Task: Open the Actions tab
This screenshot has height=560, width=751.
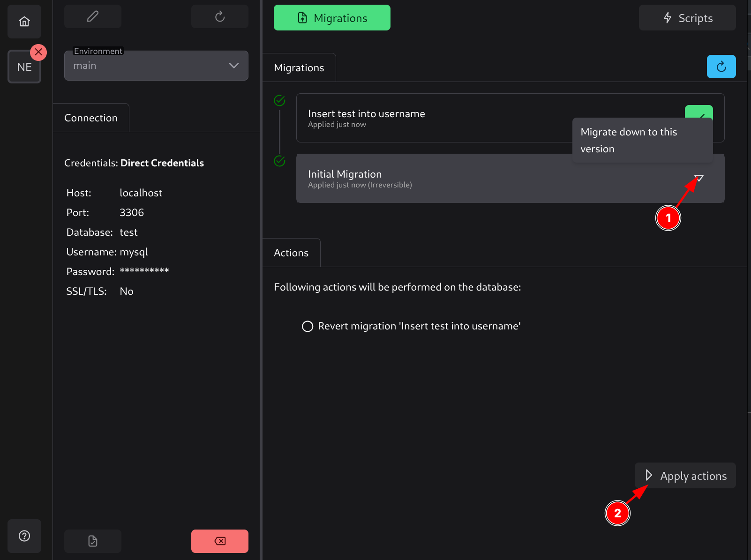Action: [x=291, y=253]
